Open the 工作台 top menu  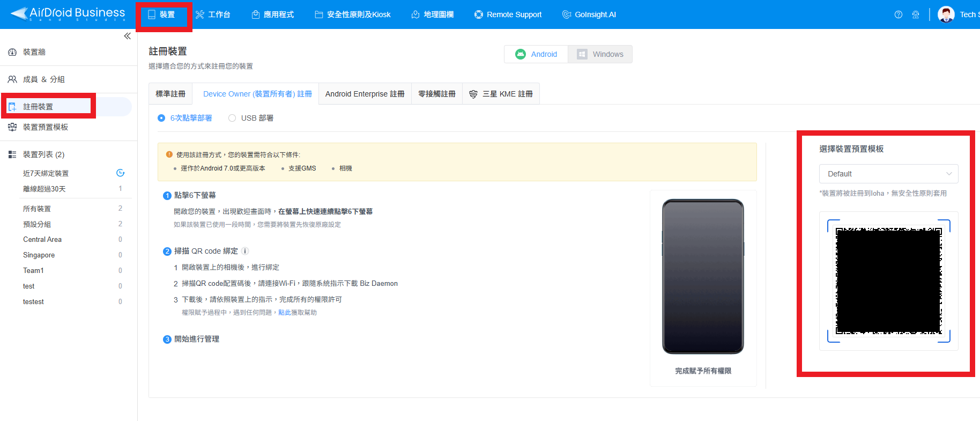213,14
